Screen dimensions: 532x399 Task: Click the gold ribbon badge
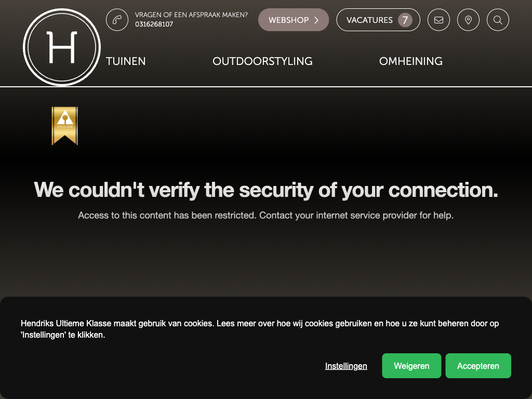pos(64,125)
